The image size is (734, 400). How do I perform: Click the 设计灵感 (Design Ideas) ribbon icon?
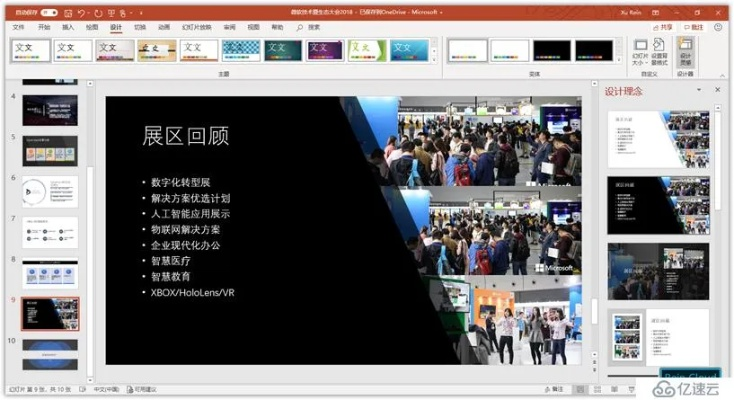click(x=685, y=52)
